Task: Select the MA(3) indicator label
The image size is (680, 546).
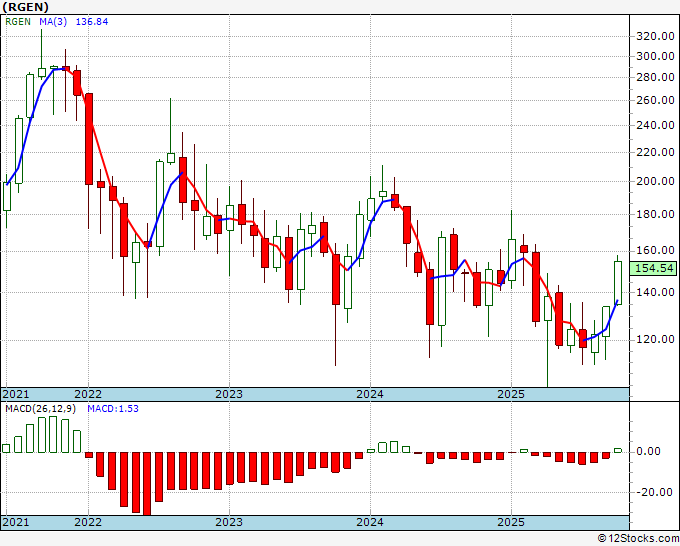Action: click(x=53, y=22)
